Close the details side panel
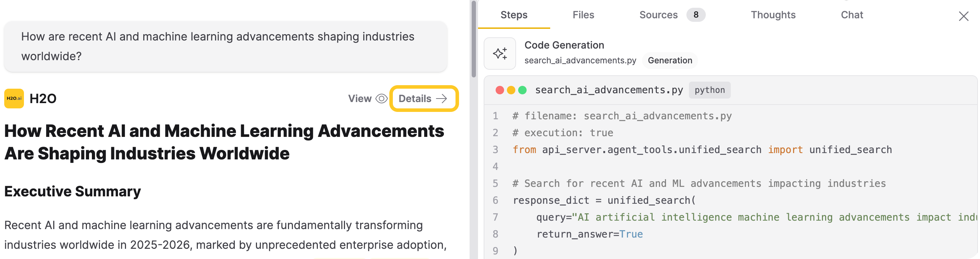The image size is (980, 259). click(x=963, y=16)
